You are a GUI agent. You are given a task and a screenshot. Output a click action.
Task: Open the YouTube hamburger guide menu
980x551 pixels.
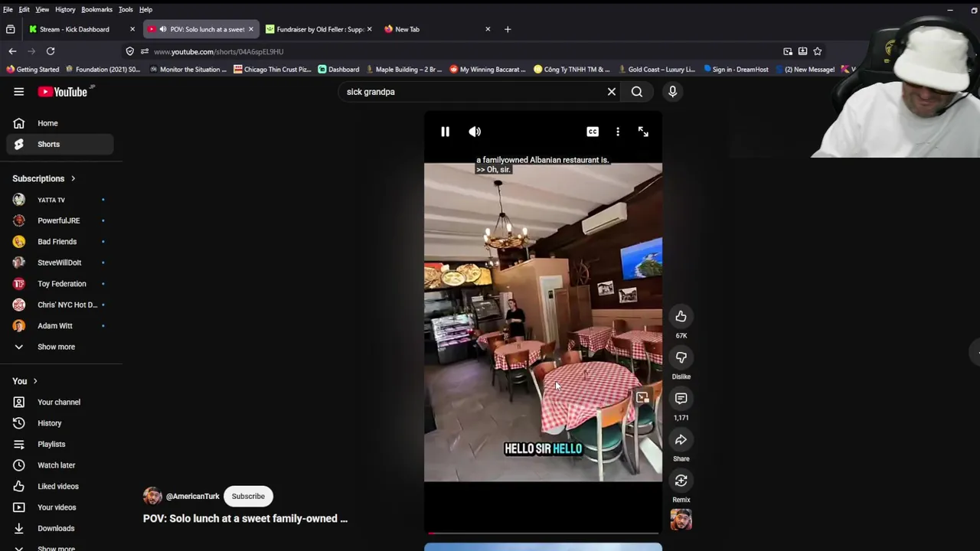point(19,92)
